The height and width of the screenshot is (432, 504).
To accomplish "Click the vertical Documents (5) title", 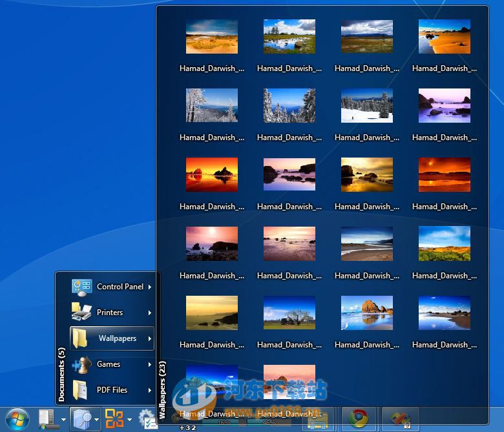I will click(61, 375).
